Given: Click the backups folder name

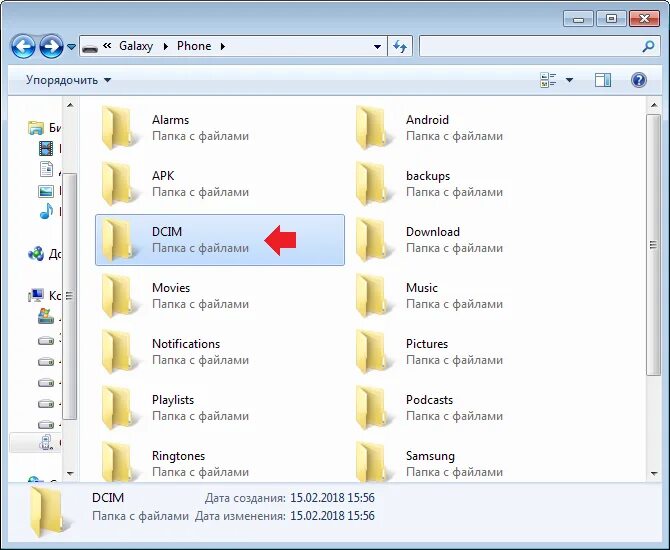Looking at the screenshot, I should click(428, 176).
